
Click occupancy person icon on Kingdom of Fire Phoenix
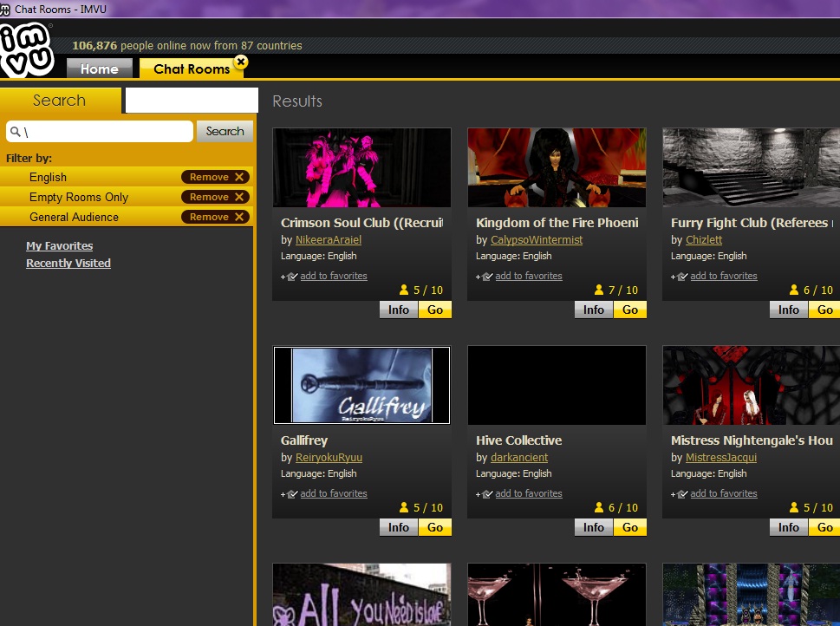[599, 290]
